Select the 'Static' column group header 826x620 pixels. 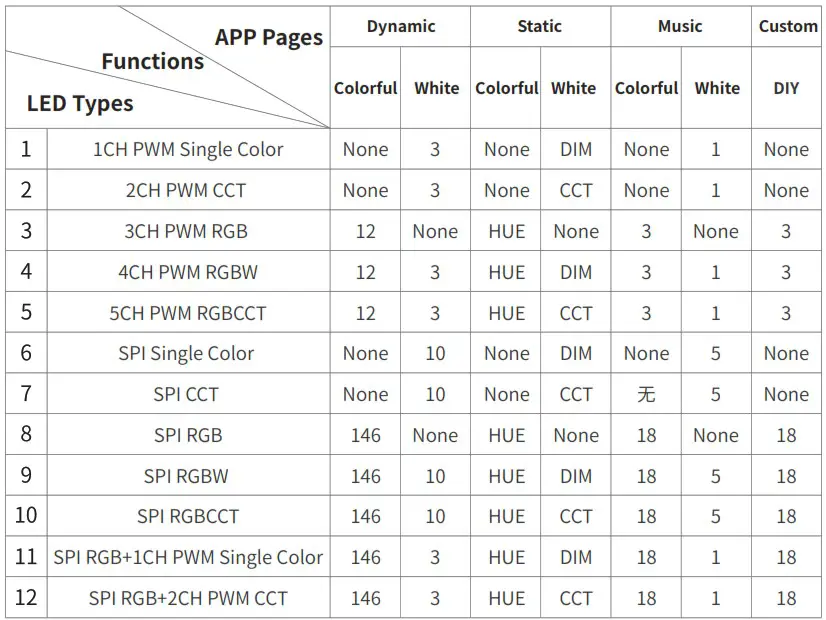click(x=540, y=26)
